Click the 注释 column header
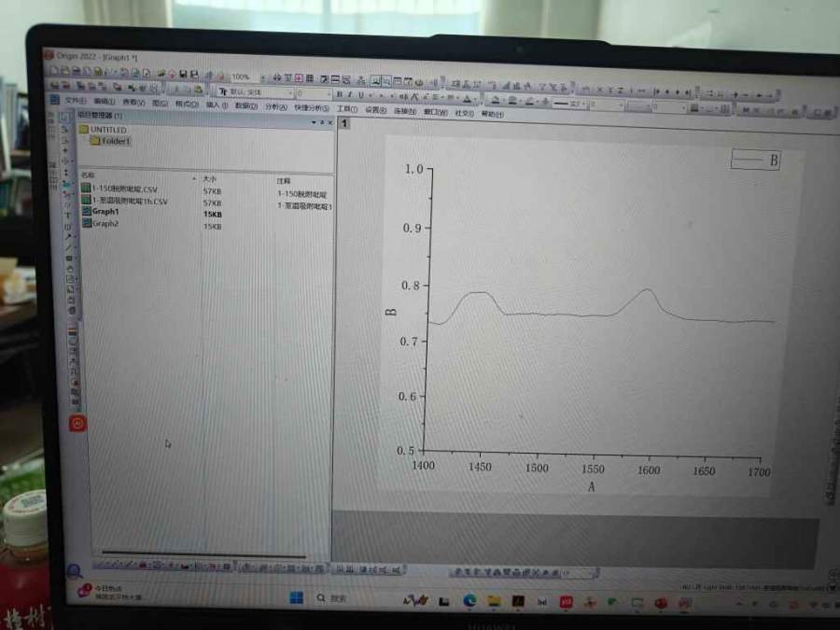This screenshot has height=630, width=840. point(284,181)
